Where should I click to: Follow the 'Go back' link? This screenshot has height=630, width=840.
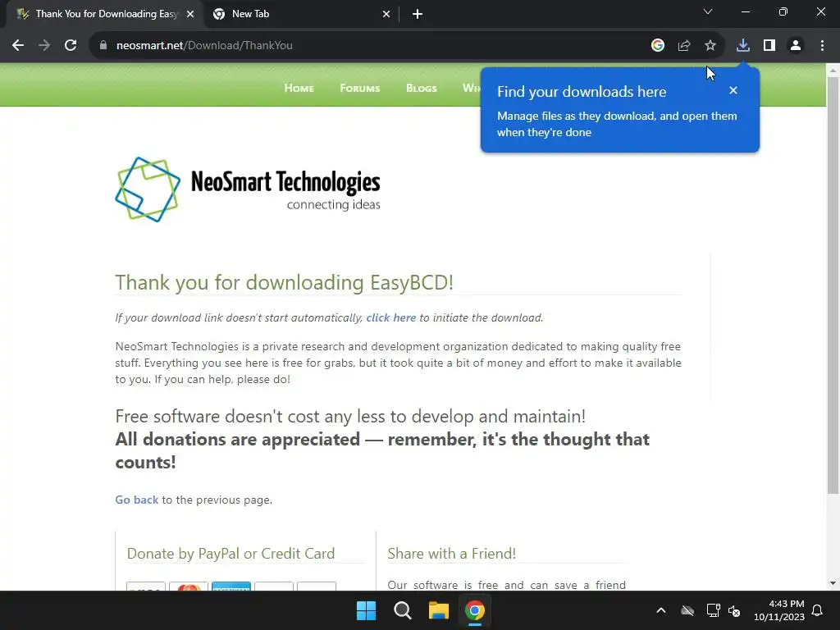coord(137,500)
